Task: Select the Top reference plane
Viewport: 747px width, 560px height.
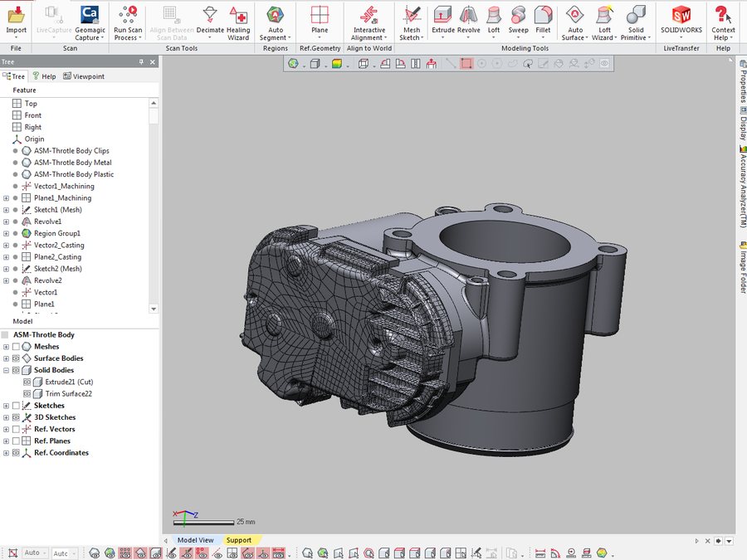Action: point(31,104)
